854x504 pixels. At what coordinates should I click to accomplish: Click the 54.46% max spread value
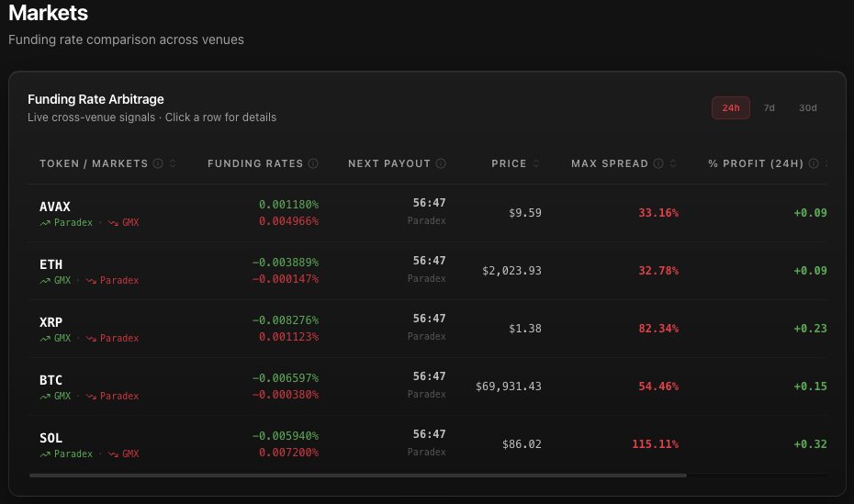point(658,386)
